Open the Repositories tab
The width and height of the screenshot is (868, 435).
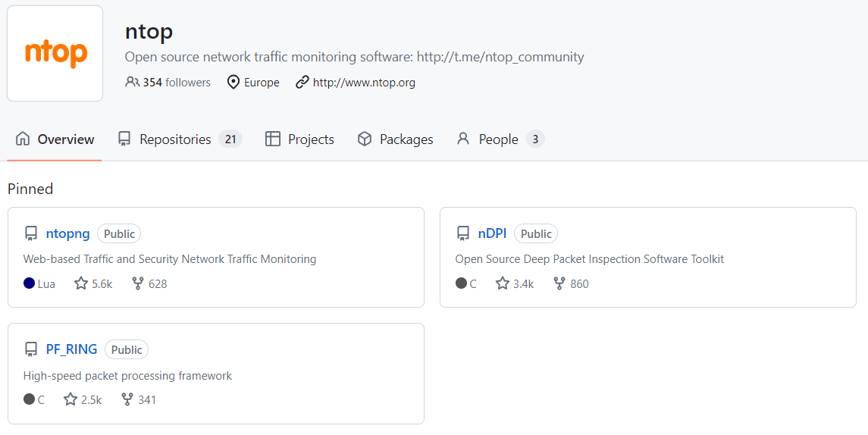pyautogui.click(x=180, y=139)
